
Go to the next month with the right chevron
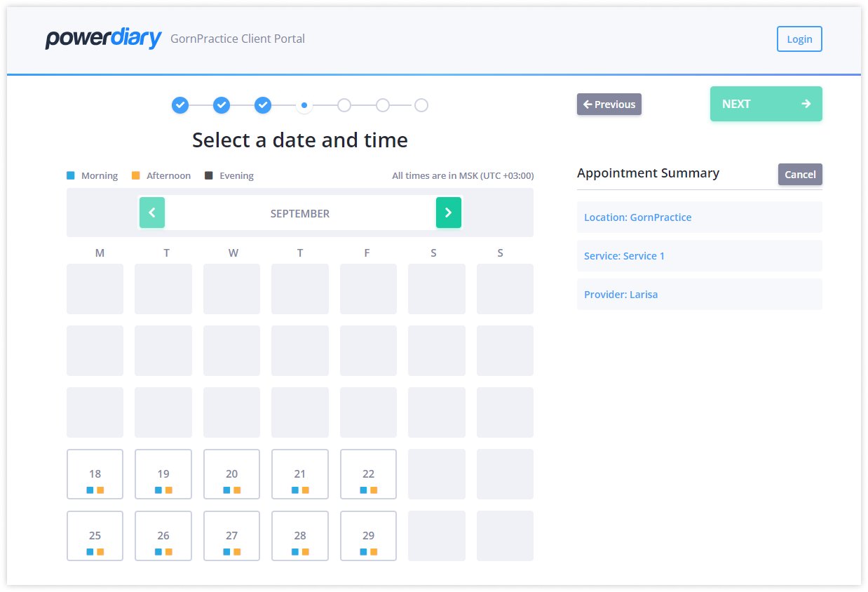click(x=449, y=213)
